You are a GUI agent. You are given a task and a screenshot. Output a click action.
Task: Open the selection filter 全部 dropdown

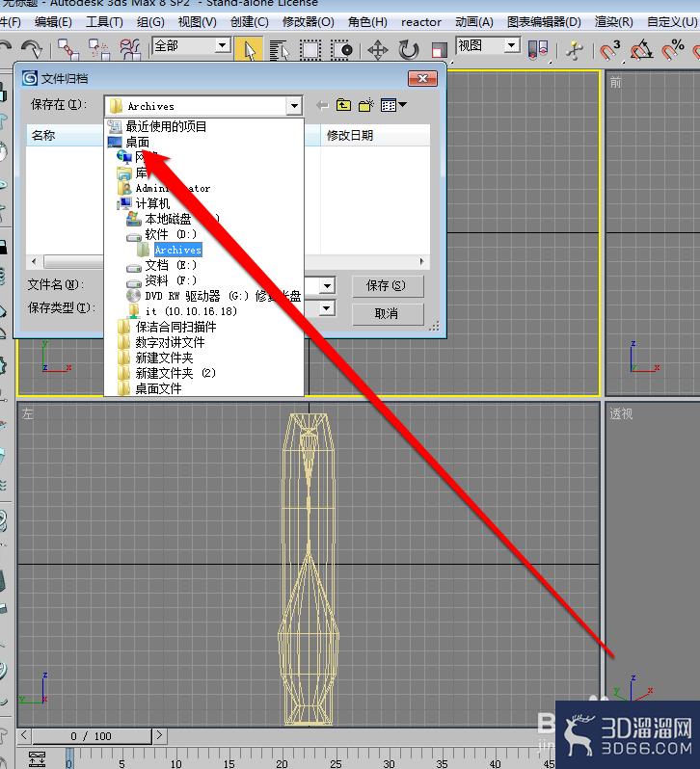tap(222, 46)
